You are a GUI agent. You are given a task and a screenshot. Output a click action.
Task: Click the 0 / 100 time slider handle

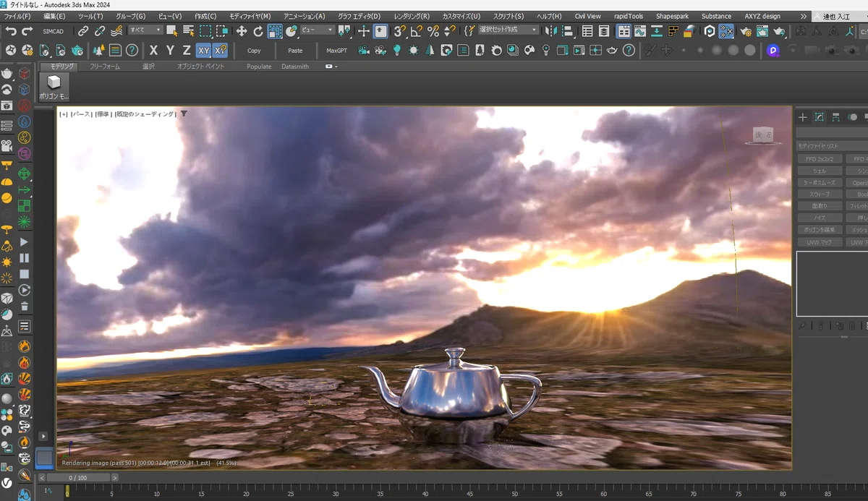77,478
